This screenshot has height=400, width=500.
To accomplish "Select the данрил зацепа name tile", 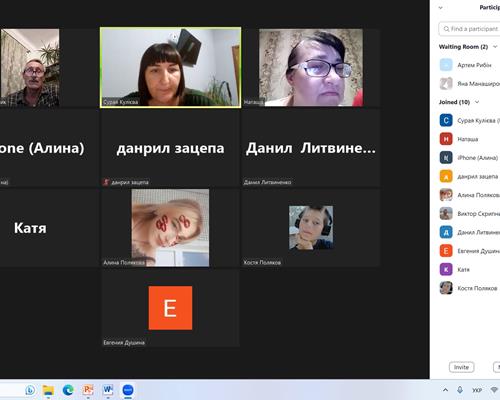I will point(170,148).
